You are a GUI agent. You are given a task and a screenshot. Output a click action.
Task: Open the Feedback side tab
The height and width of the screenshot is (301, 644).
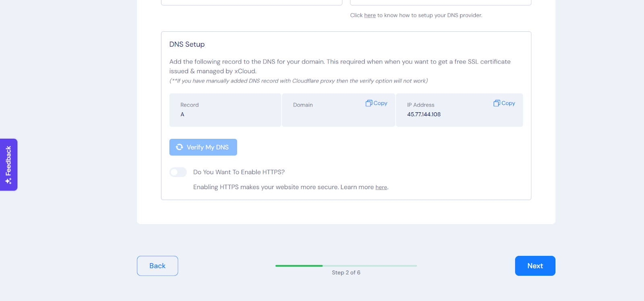pyautogui.click(x=8, y=165)
